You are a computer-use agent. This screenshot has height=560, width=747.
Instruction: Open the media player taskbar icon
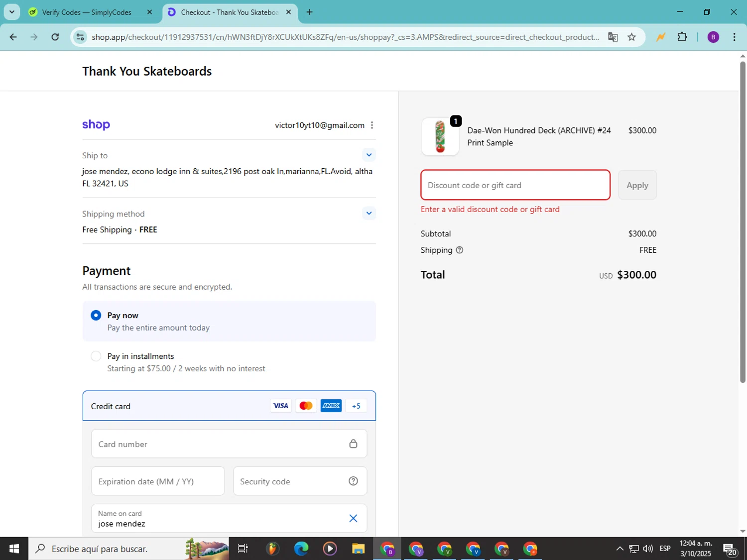(330, 549)
